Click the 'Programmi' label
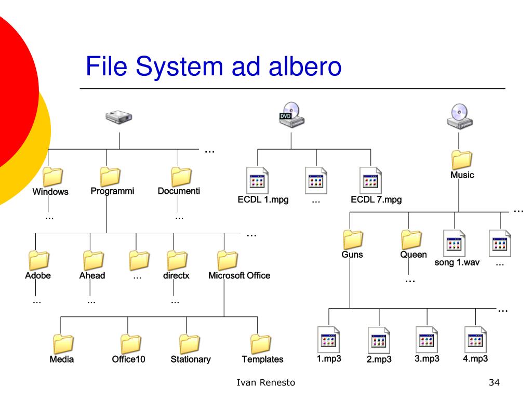The height and width of the screenshot is (399, 532). click(x=112, y=191)
